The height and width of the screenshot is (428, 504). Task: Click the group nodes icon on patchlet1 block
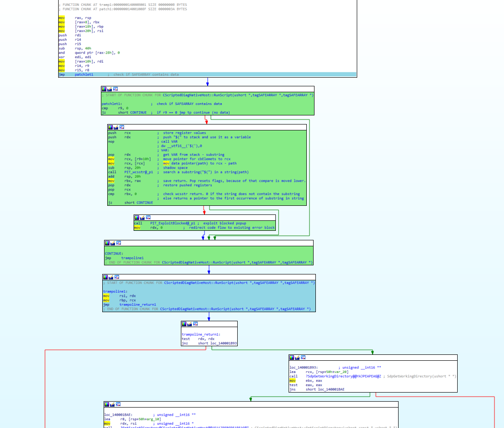[115, 89]
